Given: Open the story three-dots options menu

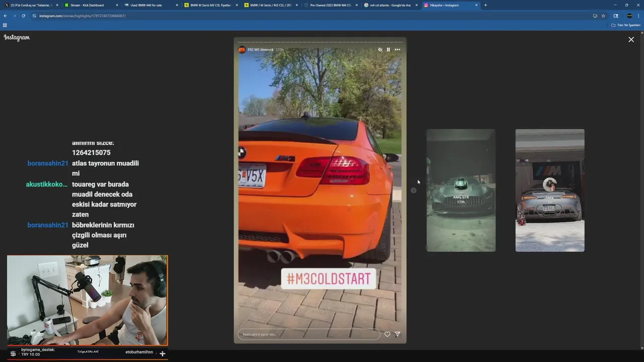Looking at the screenshot, I should click(x=397, y=50).
